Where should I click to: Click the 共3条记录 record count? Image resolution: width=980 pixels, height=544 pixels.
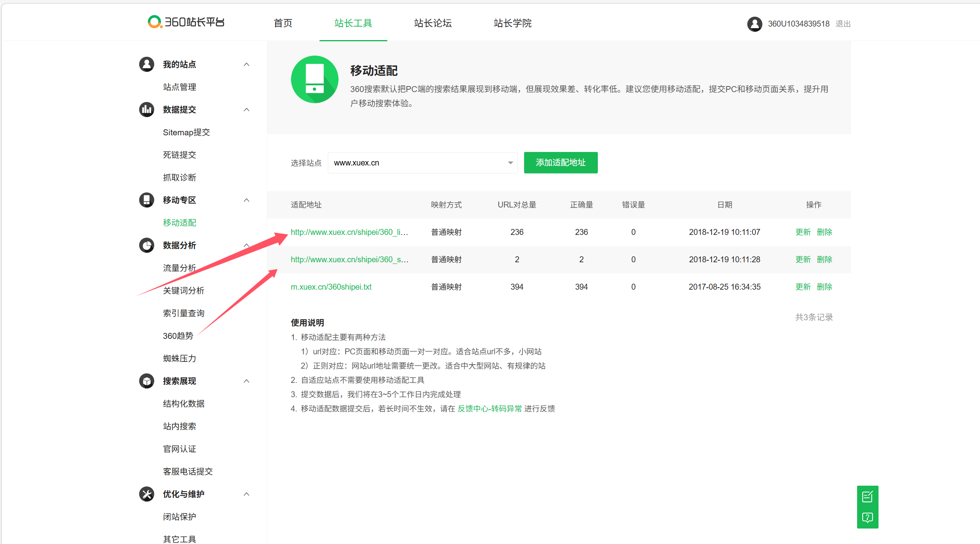coord(814,317)
